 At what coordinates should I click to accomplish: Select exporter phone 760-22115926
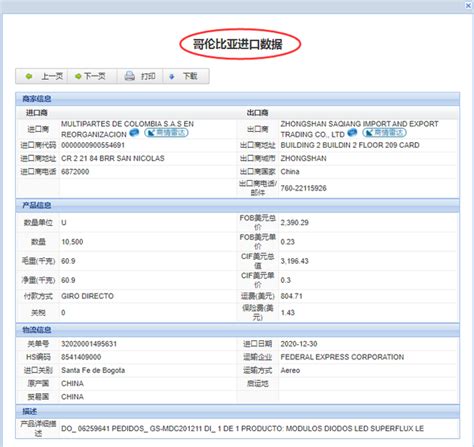303,188
